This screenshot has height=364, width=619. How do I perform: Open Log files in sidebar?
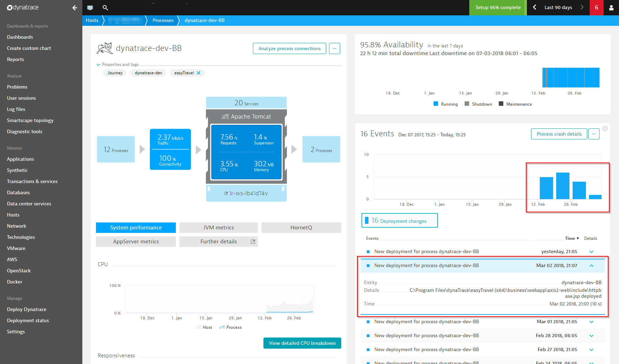tap(16, 109)
